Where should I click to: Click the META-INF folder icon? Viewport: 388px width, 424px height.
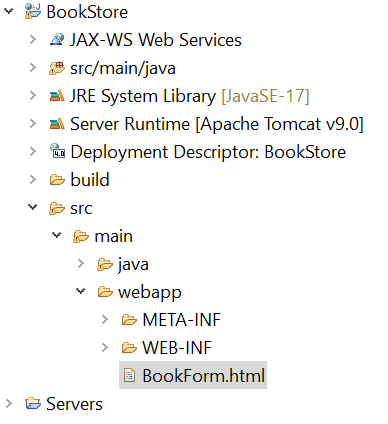coord(129,320)
